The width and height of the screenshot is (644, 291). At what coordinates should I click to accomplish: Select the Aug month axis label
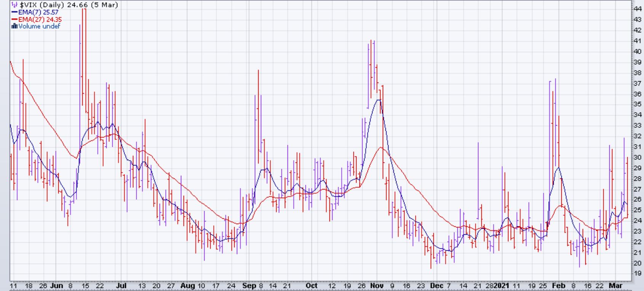click(x=187, y=286)
